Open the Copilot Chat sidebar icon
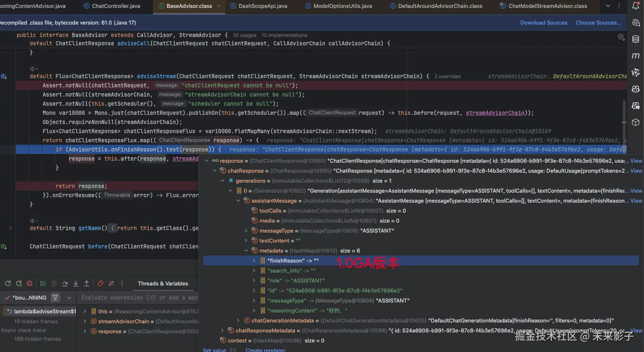The height and width of the screenshot is (352, 644). [636, 106]
